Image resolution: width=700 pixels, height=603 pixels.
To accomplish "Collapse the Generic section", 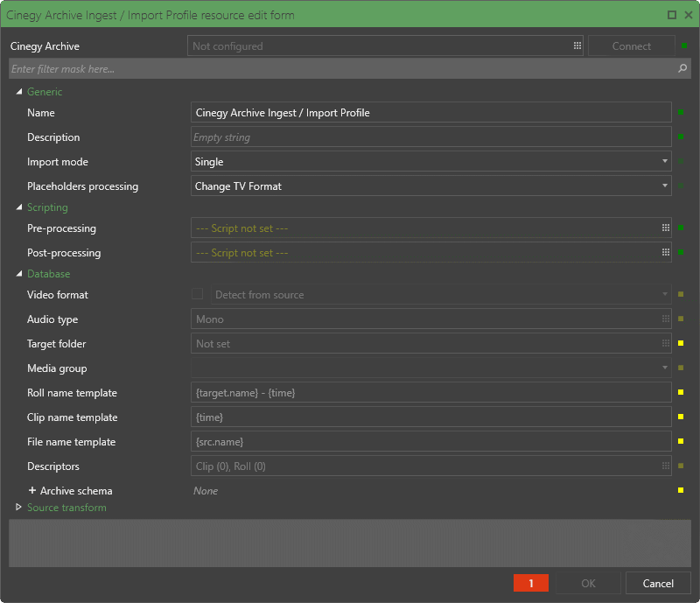I will click(18, 92).
